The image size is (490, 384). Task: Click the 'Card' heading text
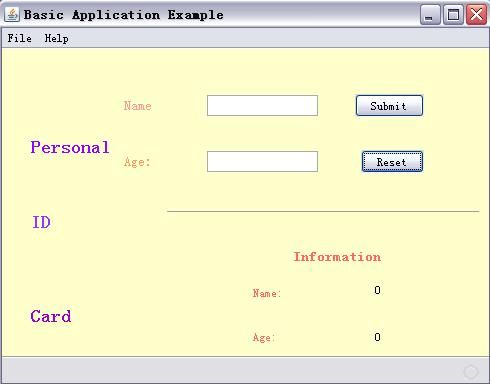coord(51,316)
